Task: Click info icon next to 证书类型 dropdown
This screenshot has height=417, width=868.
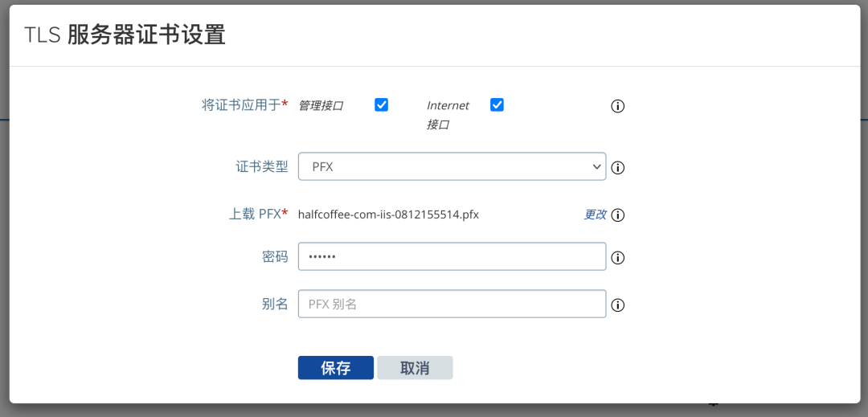Action: pyautogui.click(x=618, y=168)
